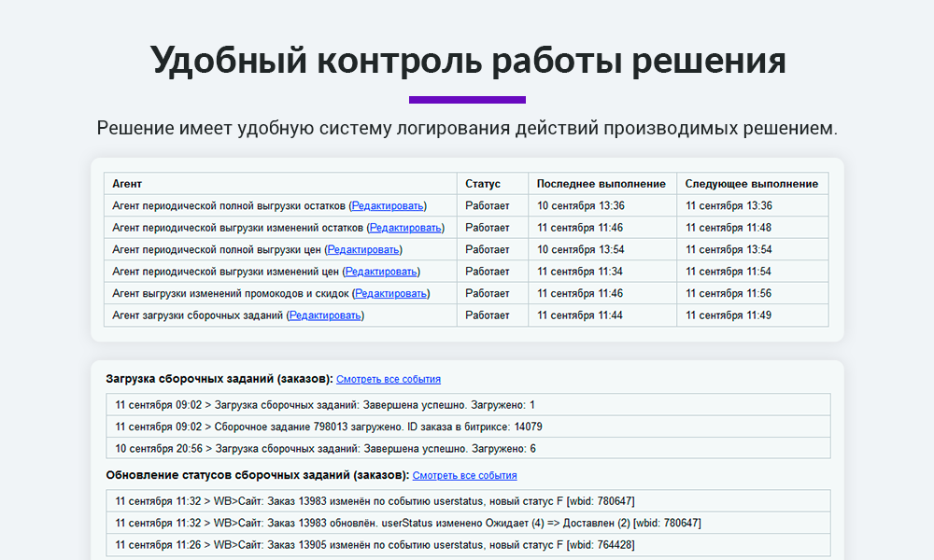Screen dimensions: 934x560
Task: Click the purple underline below the heading
Action: tap(467, 100)
